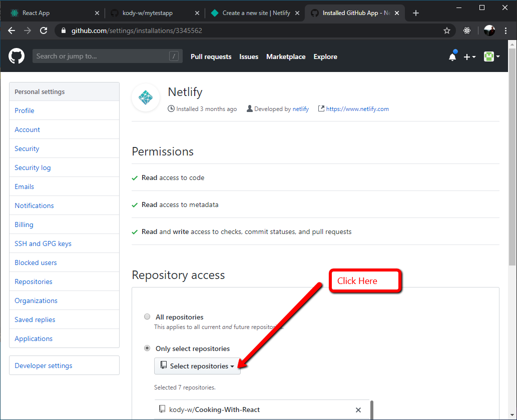The width and height of the screenshot is (517, 420).
Task: Click the page vertical scrollbar
Action: [x=512, y=156]
